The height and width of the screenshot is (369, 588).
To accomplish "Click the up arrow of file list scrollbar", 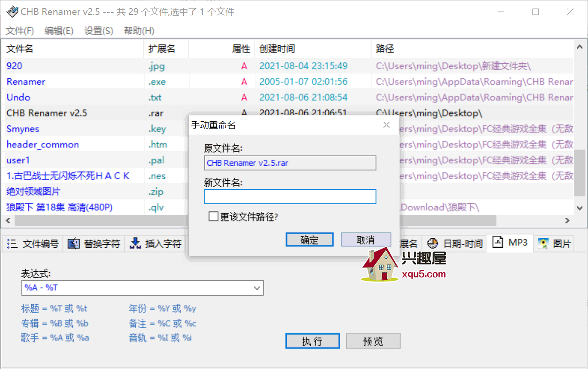I will [579, 47].
